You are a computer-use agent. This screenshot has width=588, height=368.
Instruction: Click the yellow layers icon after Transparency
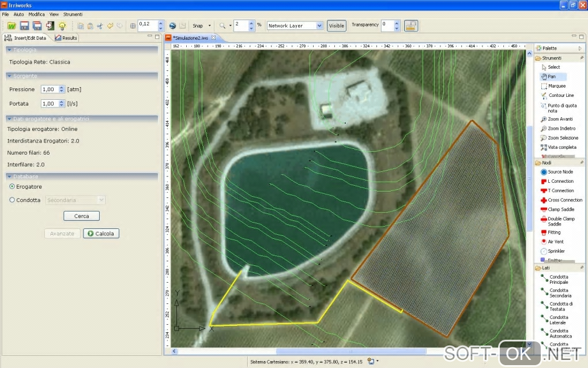[411, 25]
